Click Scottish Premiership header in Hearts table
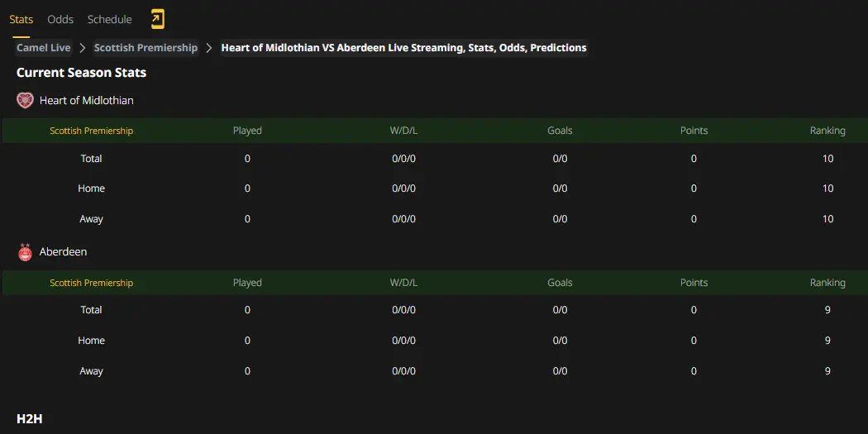 click(x=91, y=131)
